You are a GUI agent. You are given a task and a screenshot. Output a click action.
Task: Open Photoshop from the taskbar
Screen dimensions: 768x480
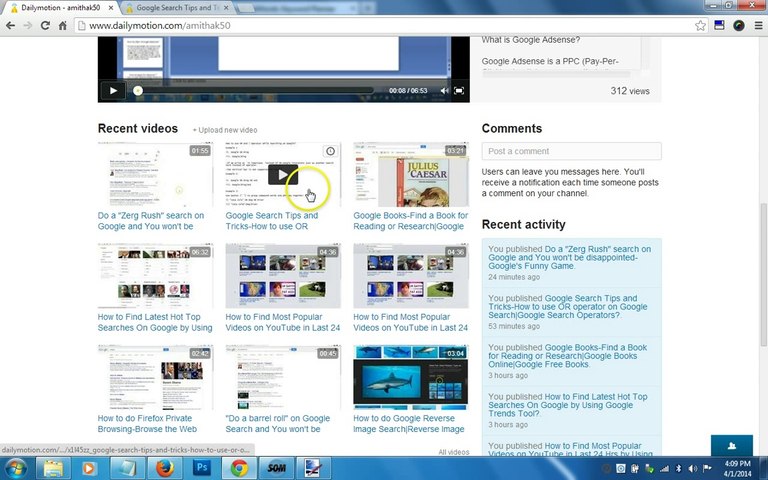(202, 468)
